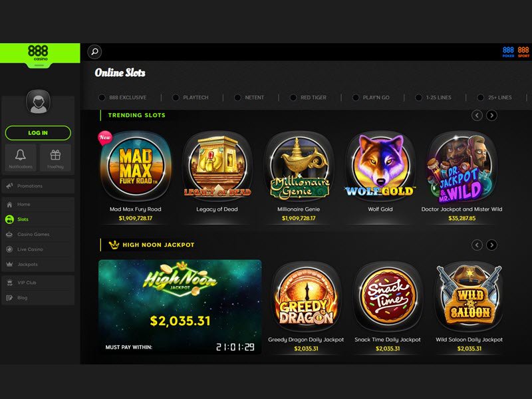The image size is (532, 399).
Task: Show previous Trending Slots with left arrow
Action: [477, 115]
